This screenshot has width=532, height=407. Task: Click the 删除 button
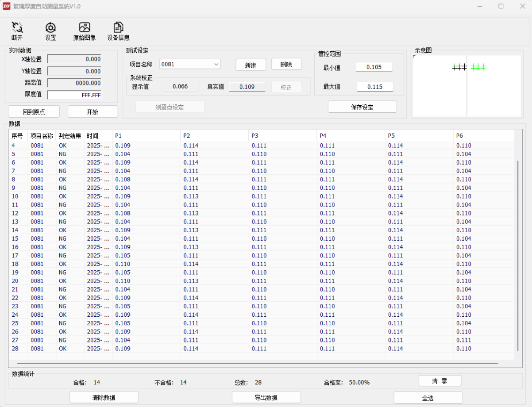tap(286, 65)
